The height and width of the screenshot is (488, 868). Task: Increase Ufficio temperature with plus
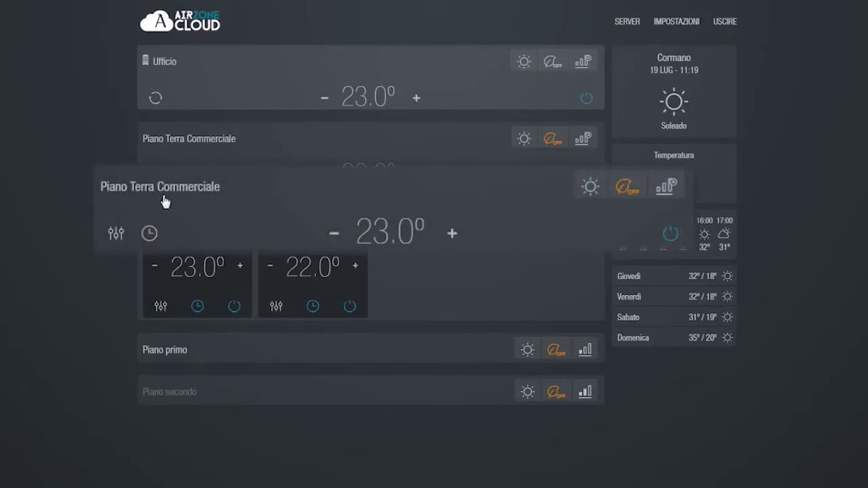point(416,98)
